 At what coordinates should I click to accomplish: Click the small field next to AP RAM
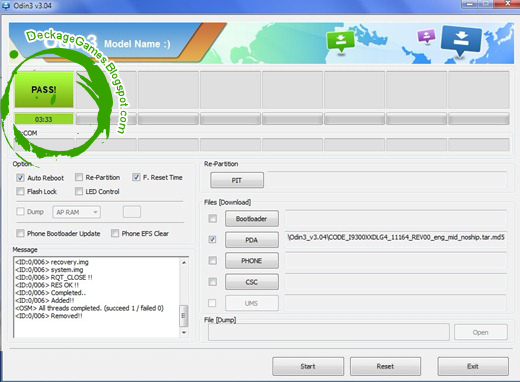pos(132,212)
